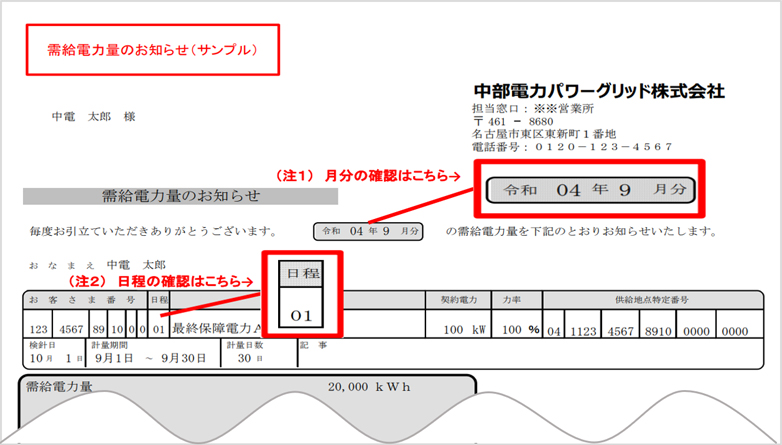Select company name 中部電力パワーグリッド株式会社
The image size is (782, 445).
[x=599, y=91]
